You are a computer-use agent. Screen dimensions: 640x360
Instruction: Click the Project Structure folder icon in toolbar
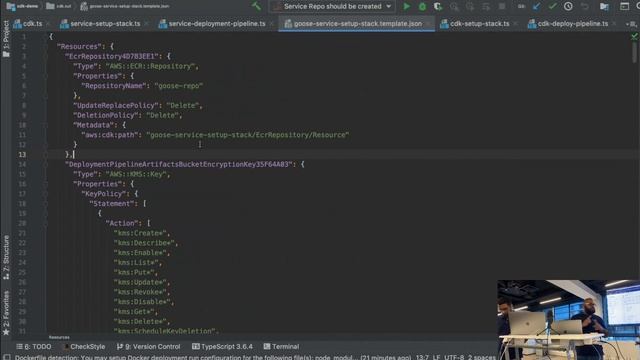(604, 7)
